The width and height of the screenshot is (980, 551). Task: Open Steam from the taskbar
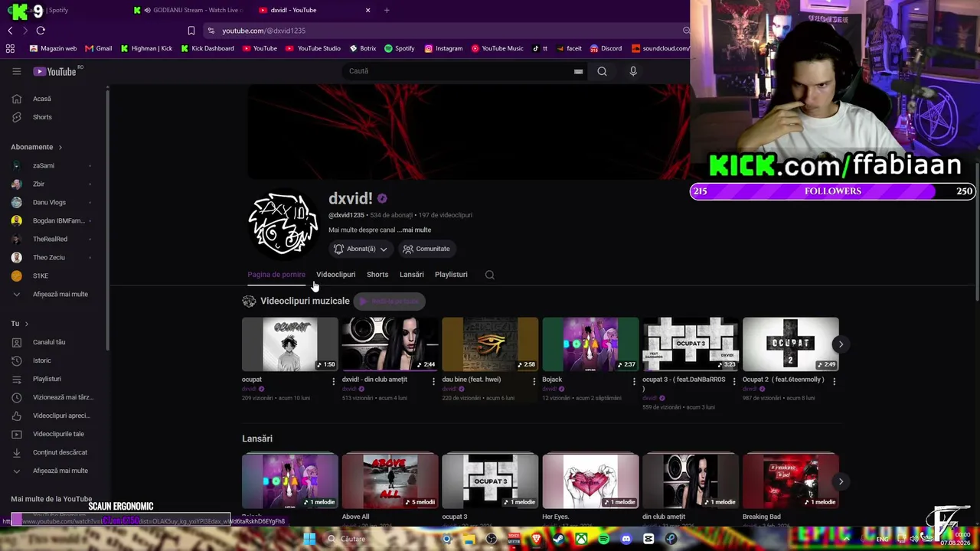(559, 539)
